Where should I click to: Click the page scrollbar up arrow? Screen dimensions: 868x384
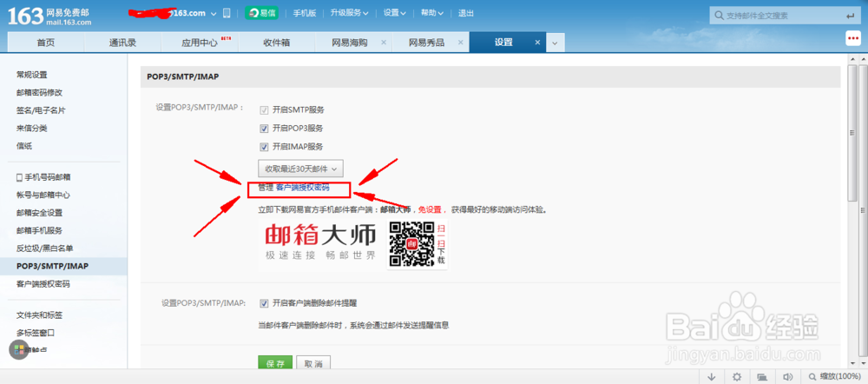(852, 59)
